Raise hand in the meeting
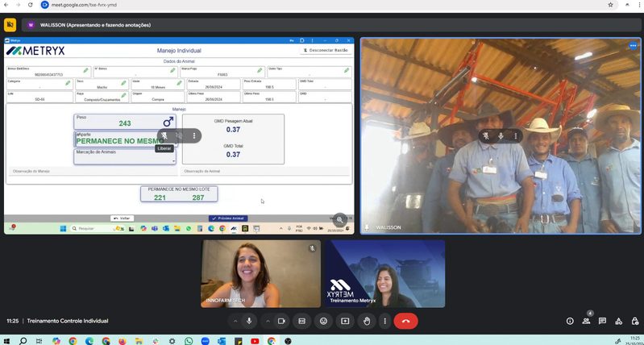Screen dimensions: 644x345 [367, 321]
